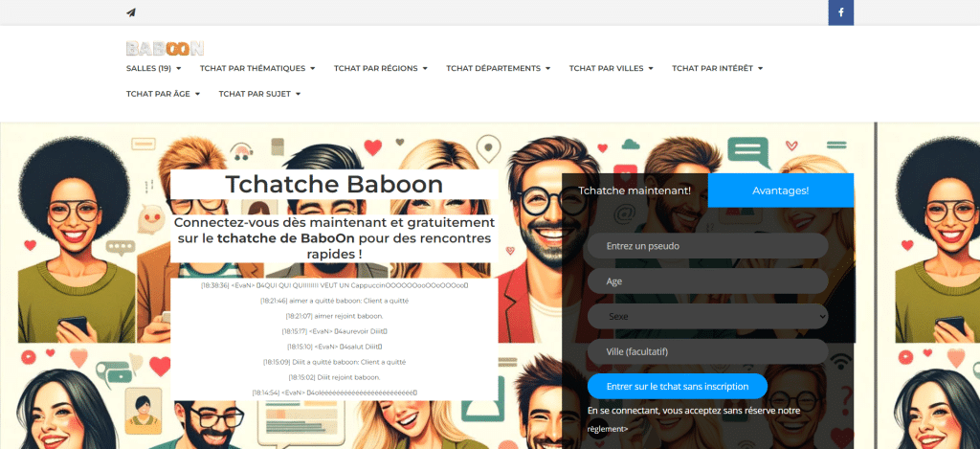Open the Facebook icon link

tap(840, 12)
